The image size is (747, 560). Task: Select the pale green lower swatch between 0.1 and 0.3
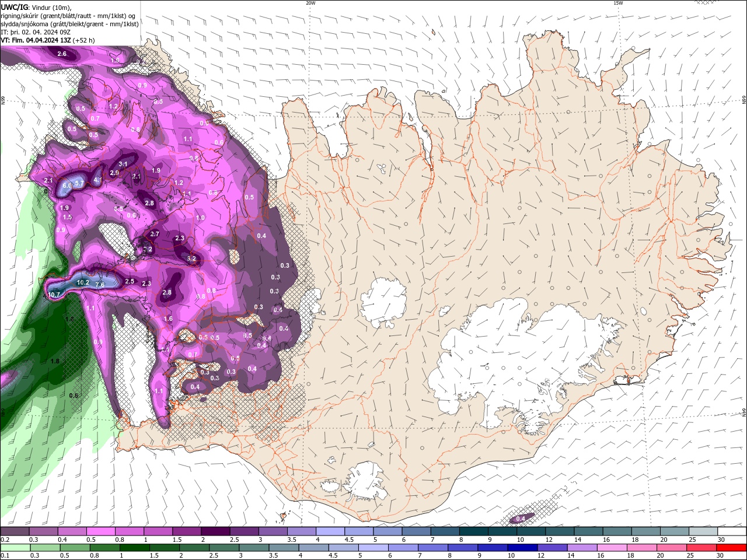[x=15, y=548]
